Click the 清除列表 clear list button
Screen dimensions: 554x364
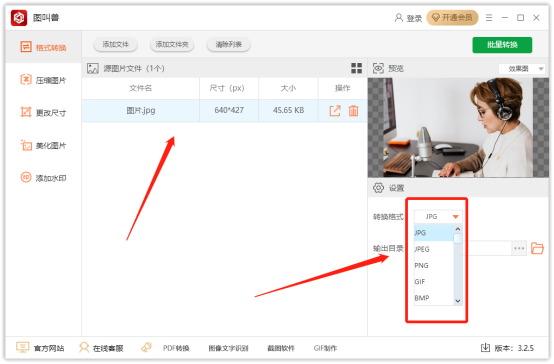coord(229,45)
